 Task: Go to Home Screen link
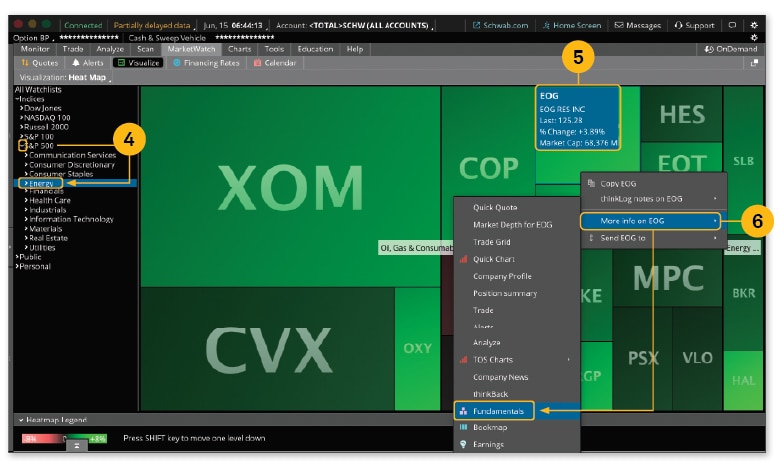pyautogui.click(x=572, y=25)
